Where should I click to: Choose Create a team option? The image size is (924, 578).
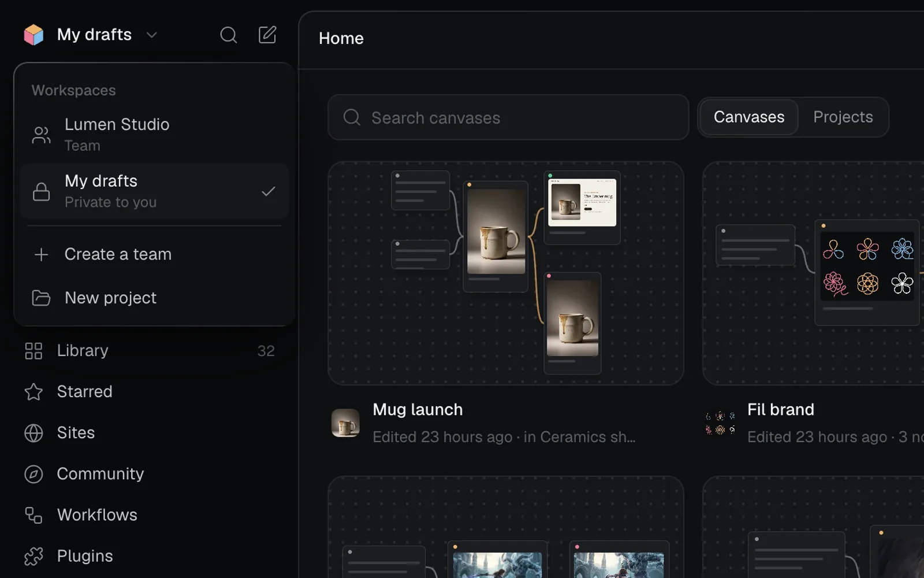click(154, 254)
